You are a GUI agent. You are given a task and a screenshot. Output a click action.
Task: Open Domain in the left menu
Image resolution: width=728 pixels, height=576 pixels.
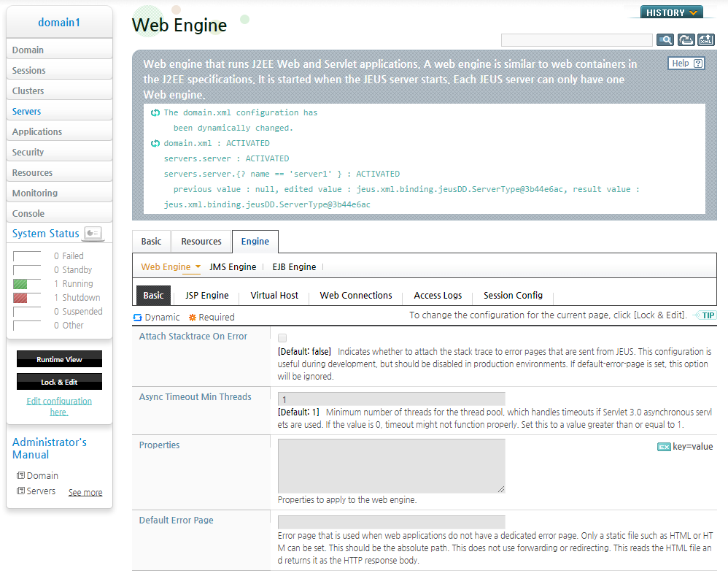coord(59,50)
